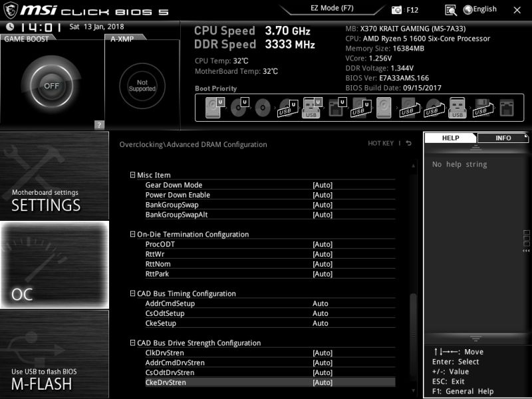Screen dimensions: 532x399
Task: Edit the AddrCmdSetup Auto field
Action: [x=321, y=303]
